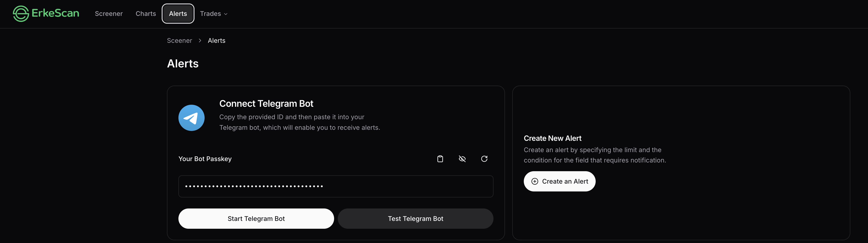Click the Sceener breadcrumb link
Image resolution: width=868 pixels, height=243 pixels.
click(179, 40)
